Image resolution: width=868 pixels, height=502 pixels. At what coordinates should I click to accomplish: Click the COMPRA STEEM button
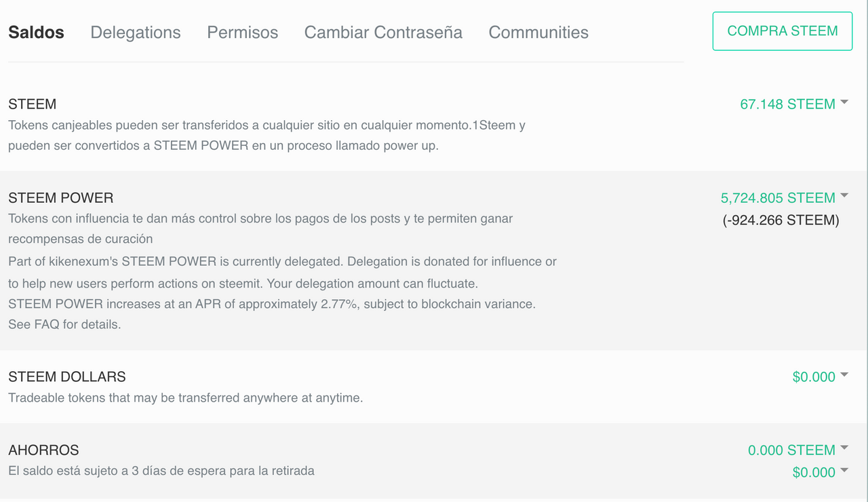(783, 31)
